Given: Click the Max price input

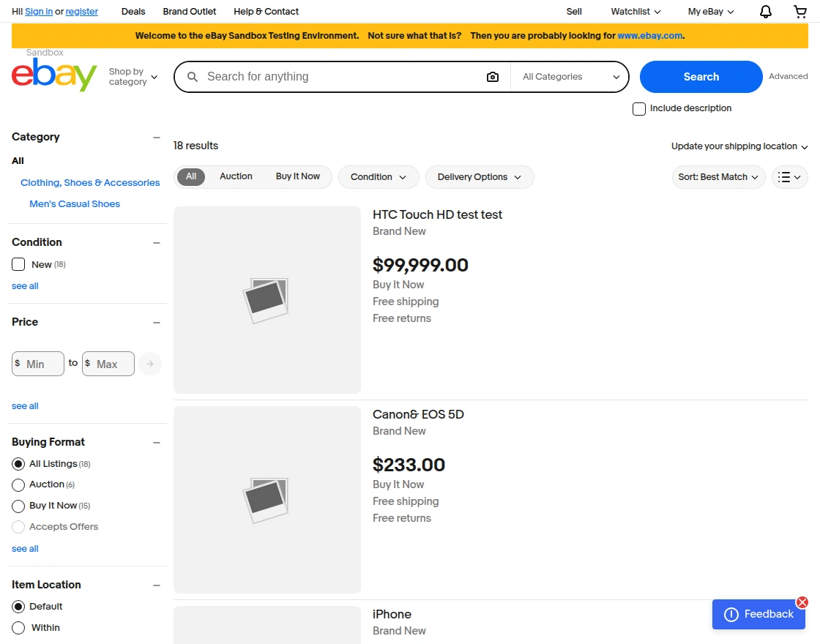Looking at the screenshot, I should click(108, 364).
